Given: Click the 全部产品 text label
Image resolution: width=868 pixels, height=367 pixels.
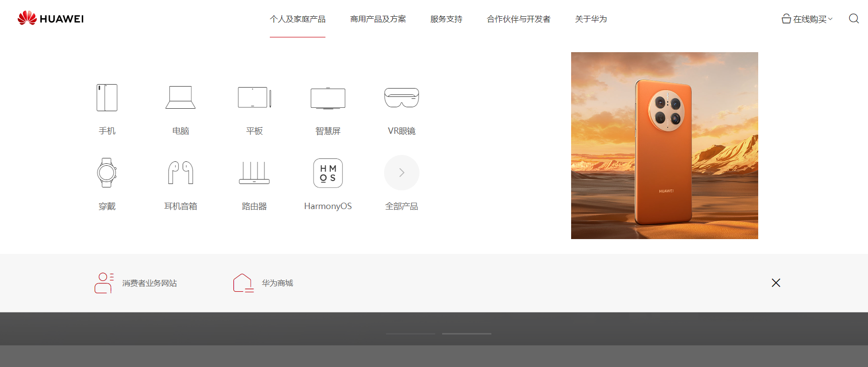Looking at the screenshot, I should pyautogui.click(x=402, y=206).
